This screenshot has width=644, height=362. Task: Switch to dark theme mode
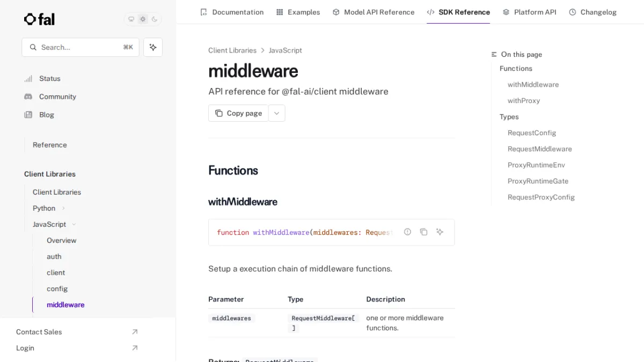[x=155, y=19]
